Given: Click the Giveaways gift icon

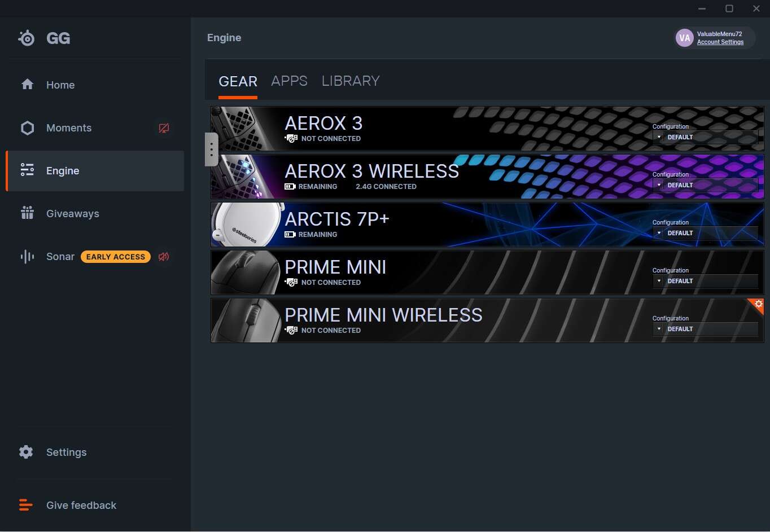Looking at the screenshot, I should click(x=27, y=213).
